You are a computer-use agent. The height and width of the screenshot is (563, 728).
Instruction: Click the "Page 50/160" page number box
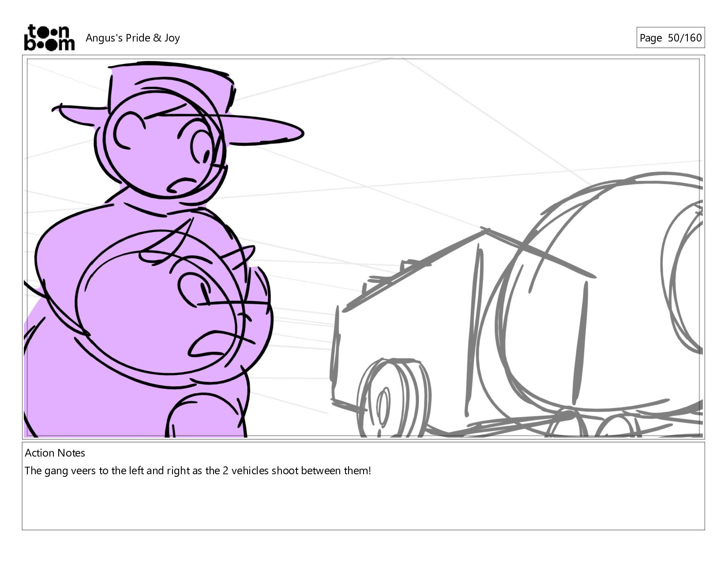pos(670,38)
